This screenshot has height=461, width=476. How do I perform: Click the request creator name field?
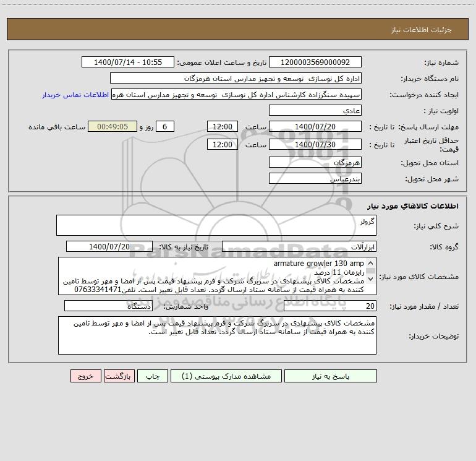(x=236, y=95)
